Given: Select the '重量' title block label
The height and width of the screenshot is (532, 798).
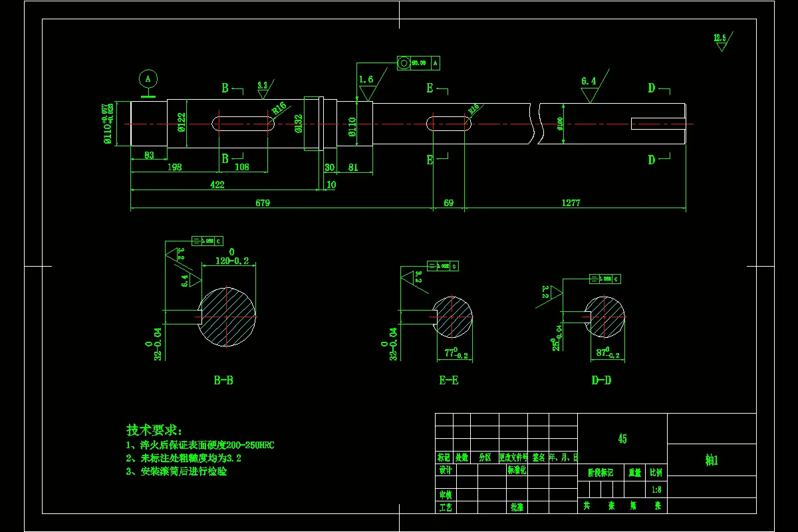Looking at the screenshot, I should tap(636, 473).
